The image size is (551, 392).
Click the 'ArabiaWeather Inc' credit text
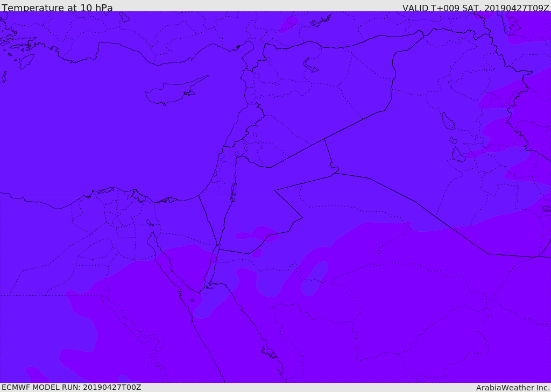pyautogui.click(x=513, y=388)
